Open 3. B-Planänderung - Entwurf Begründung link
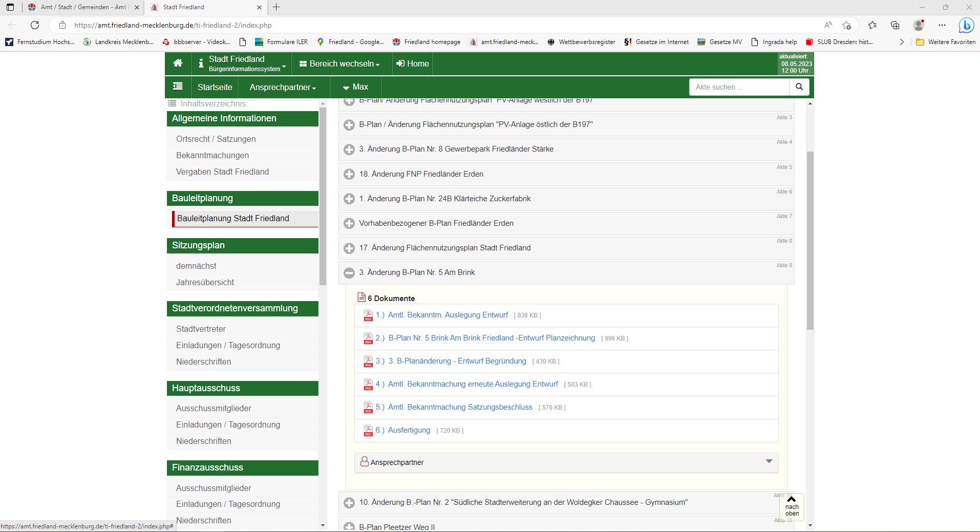Viewport: 980px width, 532px height. (x=457, y=361)
